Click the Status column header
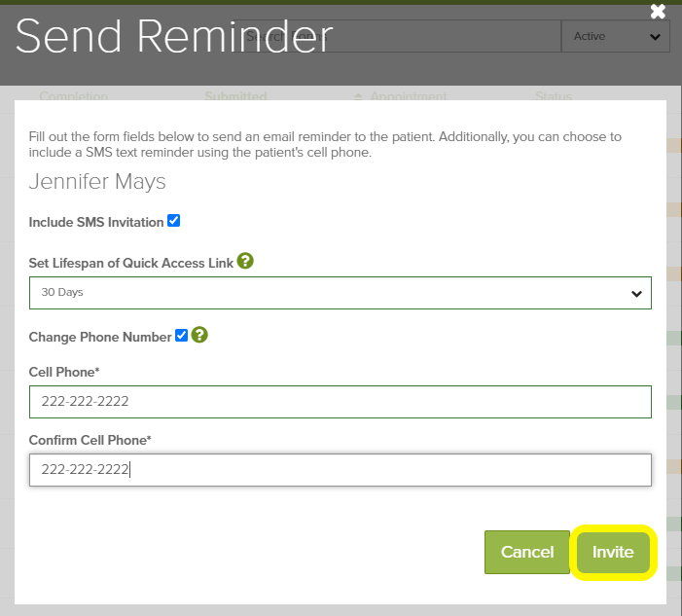 [554, 96]
